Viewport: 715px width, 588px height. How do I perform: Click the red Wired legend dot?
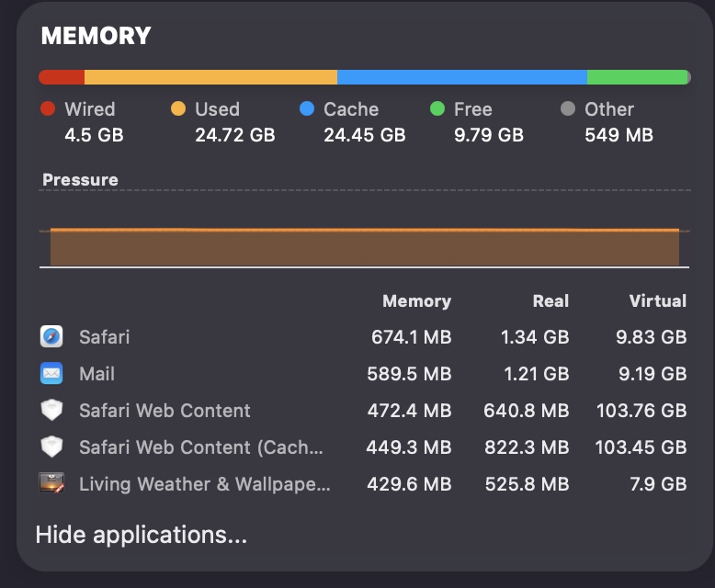[x=48, y=109]
